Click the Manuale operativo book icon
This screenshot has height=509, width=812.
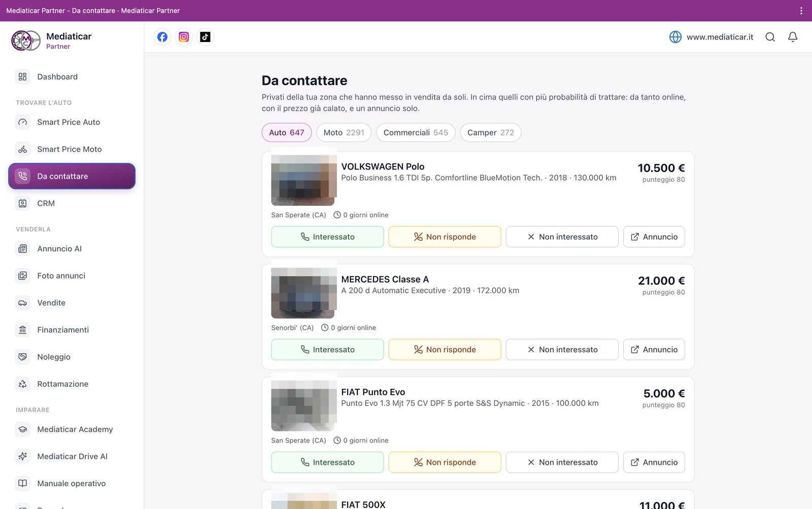click(22, 484)
